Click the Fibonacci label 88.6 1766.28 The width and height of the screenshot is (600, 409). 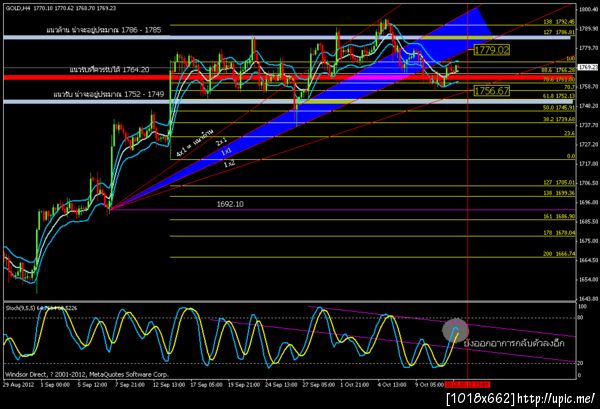tap(558, 70)
